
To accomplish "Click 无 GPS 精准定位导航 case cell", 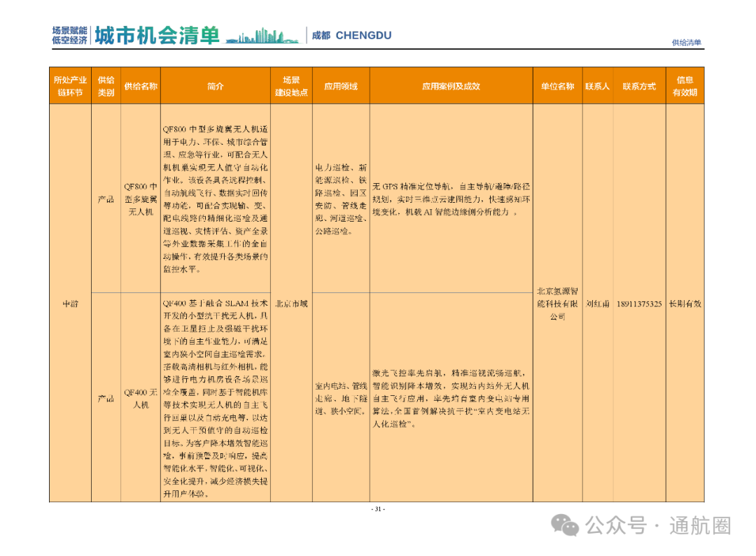I will click(451, 199).
